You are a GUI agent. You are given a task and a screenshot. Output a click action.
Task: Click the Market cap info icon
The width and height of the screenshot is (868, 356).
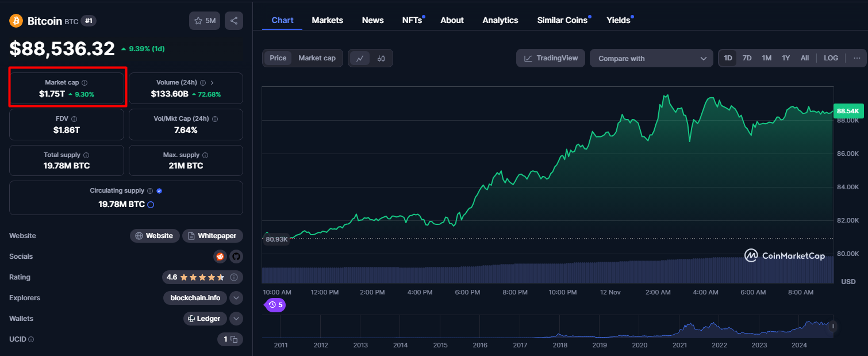[85, 83]
